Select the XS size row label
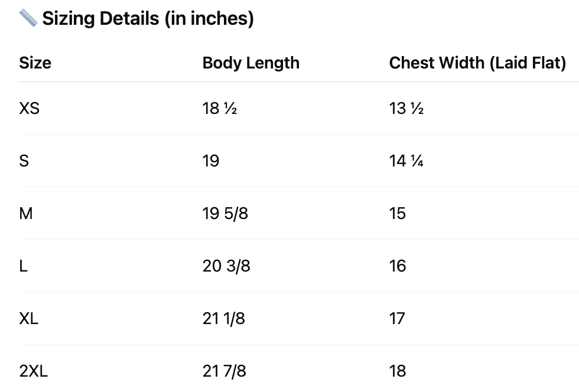Viewport: 579px width, 392px height. 30,109
